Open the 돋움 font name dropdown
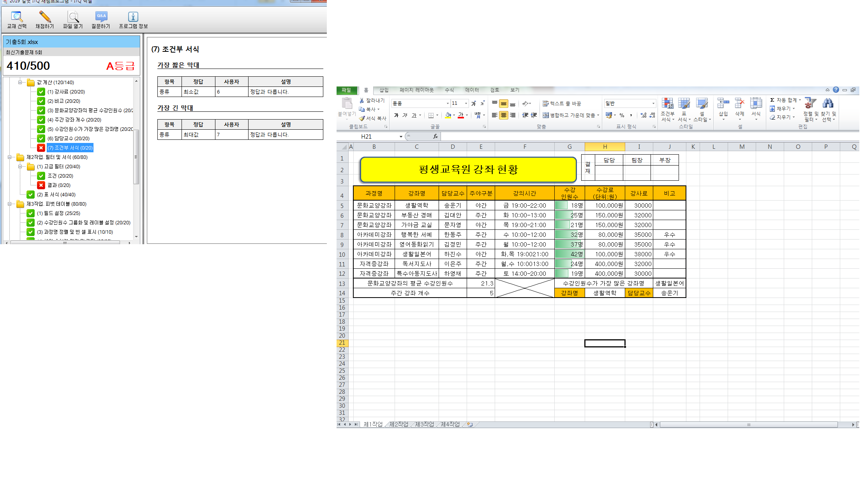 tap(448, 103)
